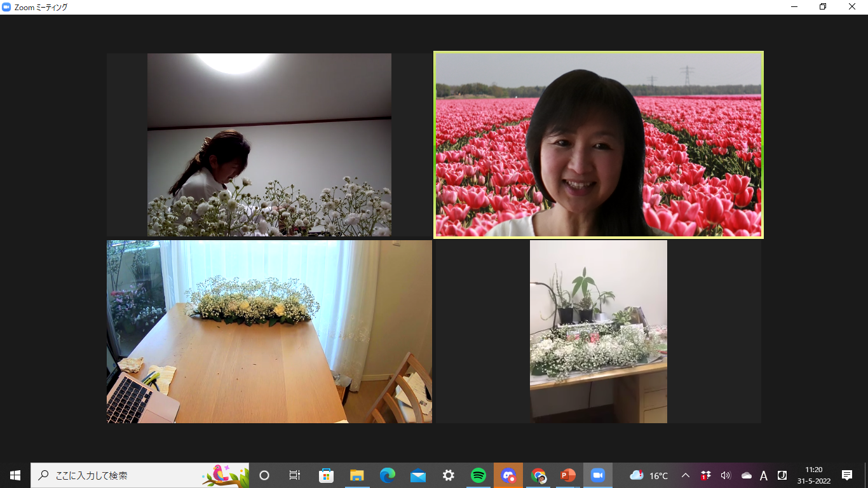Open the notification action center
The height and width of the screenshot is (488, 868).
(x=846, y=475)
